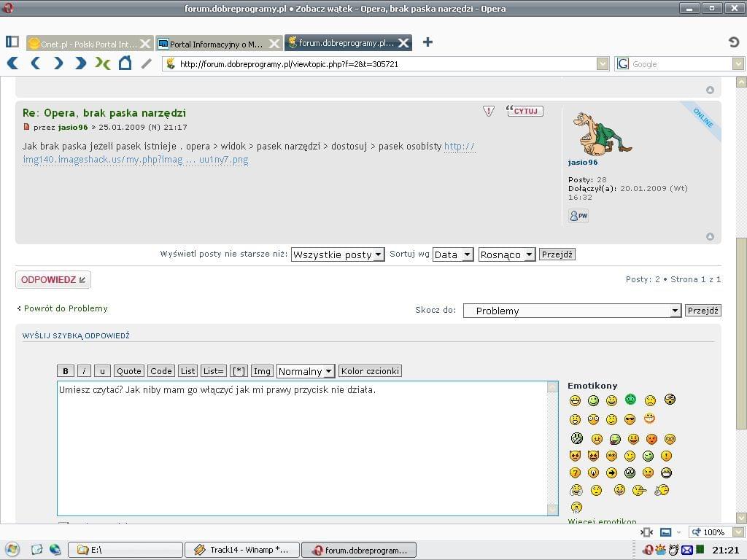
Task: Click inside the quick reply text area
Action: tap(303, 448)
